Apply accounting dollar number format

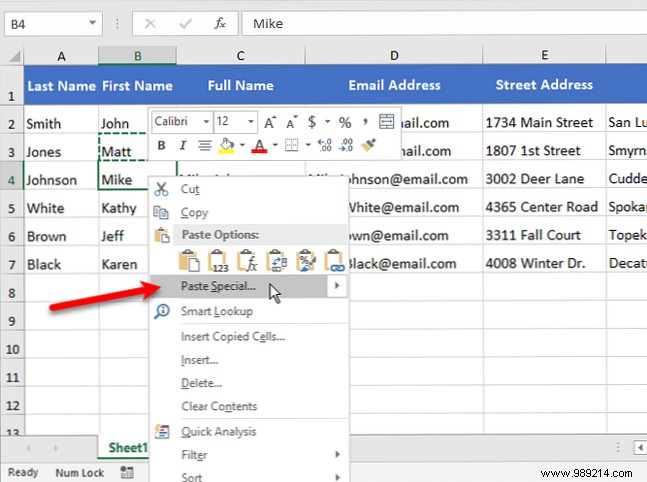312,122
